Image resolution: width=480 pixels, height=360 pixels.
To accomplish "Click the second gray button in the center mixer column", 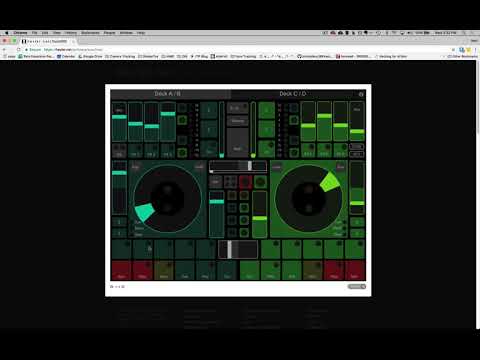I will point(238,121).
